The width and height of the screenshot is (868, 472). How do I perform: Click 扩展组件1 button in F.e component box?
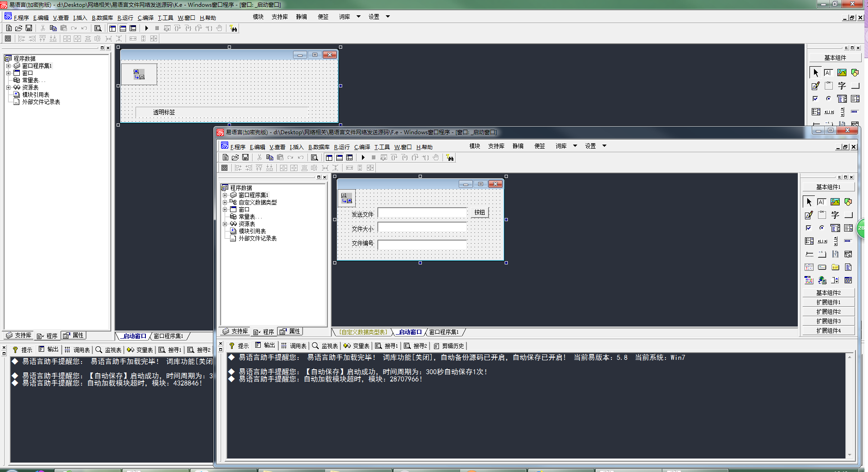click(828, 302)
